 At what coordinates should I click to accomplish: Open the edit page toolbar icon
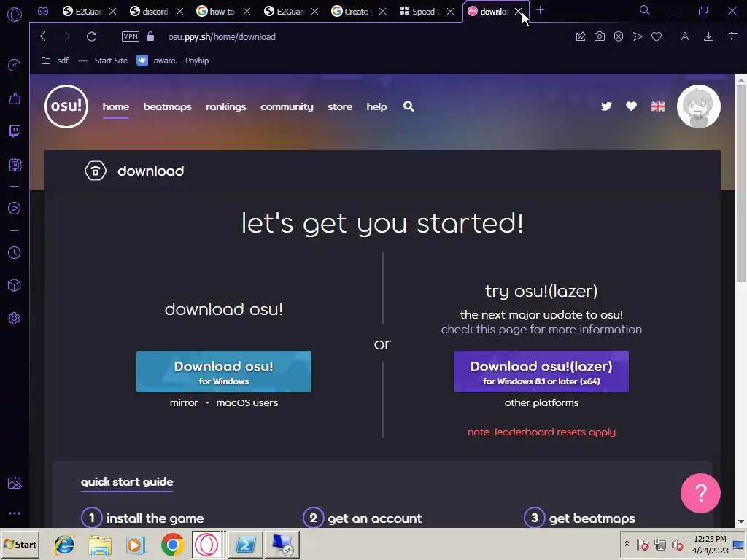click(580, 36)
